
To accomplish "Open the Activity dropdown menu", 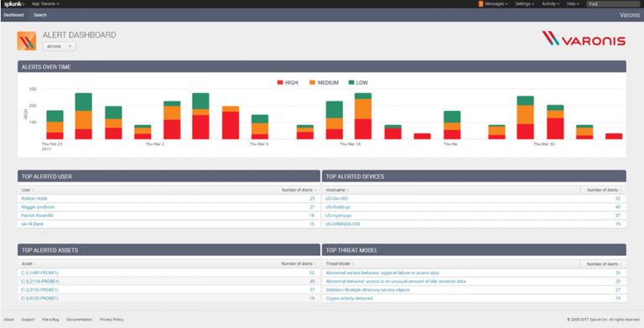I will tap(550, 3).
